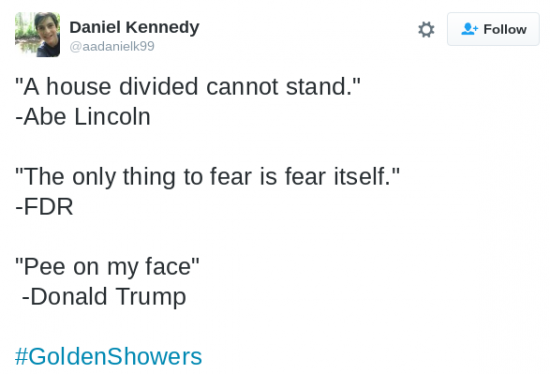
Task: Click the word "Follow" on the button
Action: coord(505,29)
